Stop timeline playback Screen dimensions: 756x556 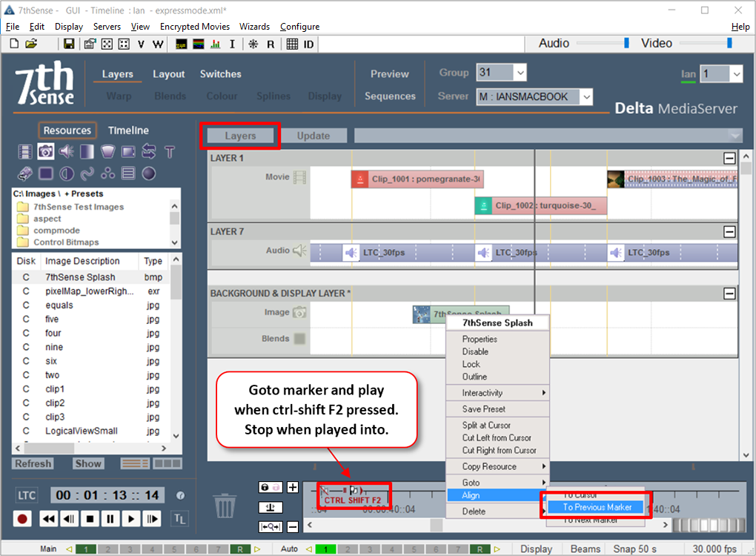pos(90,519)
